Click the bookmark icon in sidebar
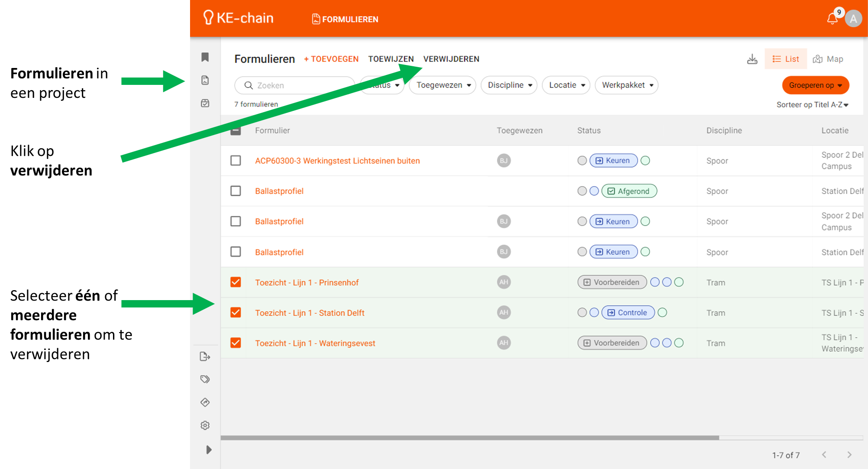868x469 pixels. click(x=205, y=57)
